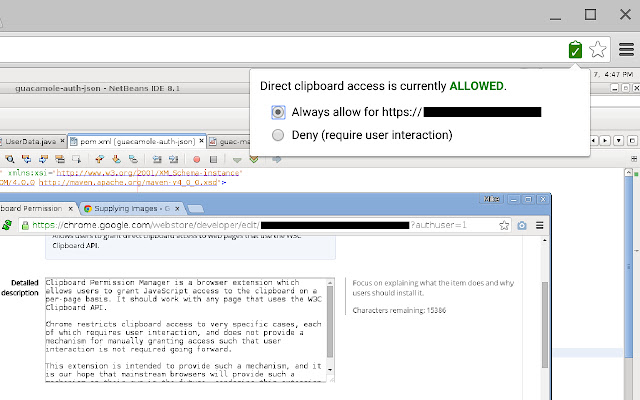Click the Find Selection magnifier icon in NetBeans toolbar
The height and width of the screenshot is (400, 640).
coord(9,159)
